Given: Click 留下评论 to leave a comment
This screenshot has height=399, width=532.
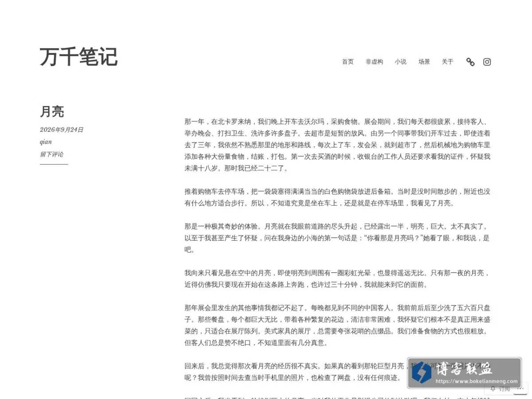Looking at the screenshot, I should (51, 154).
